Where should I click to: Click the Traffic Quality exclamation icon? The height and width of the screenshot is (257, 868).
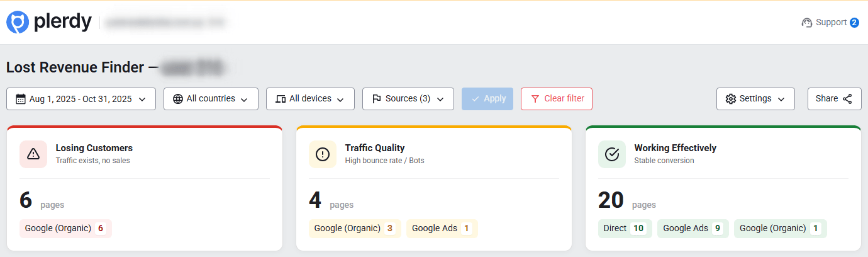[x=323, y=154]
